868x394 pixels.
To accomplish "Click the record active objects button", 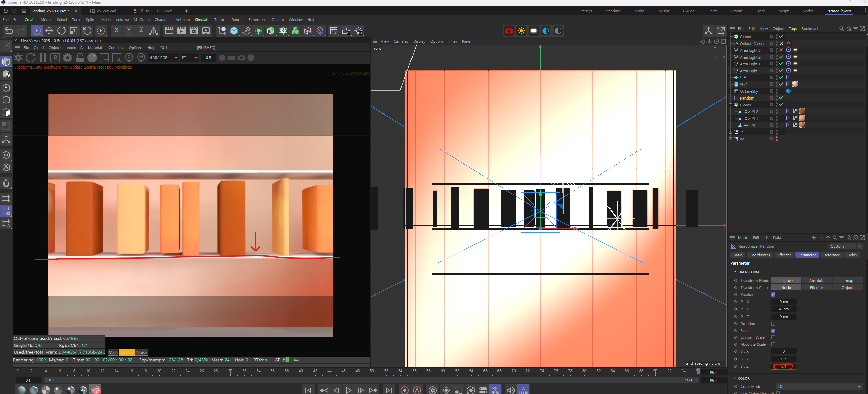I will (x=404, y=390).
